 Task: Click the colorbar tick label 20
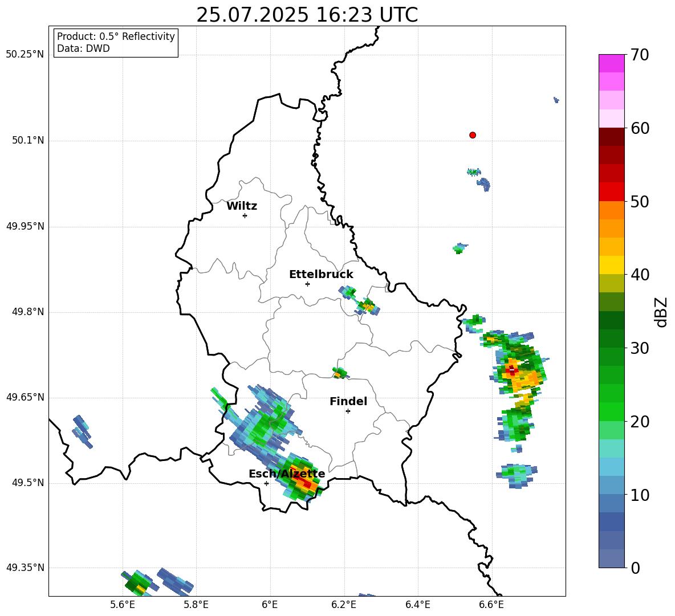click(640, 422)
